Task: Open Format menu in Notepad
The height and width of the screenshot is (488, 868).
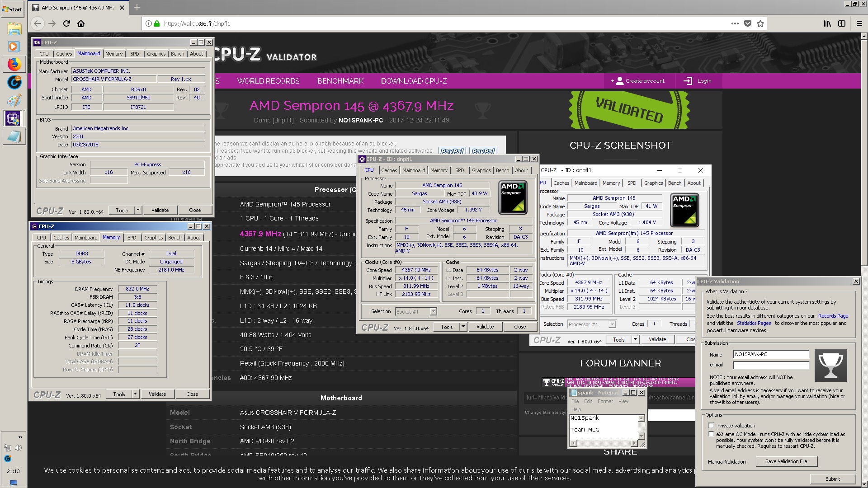Action: (x=605, y=401)
